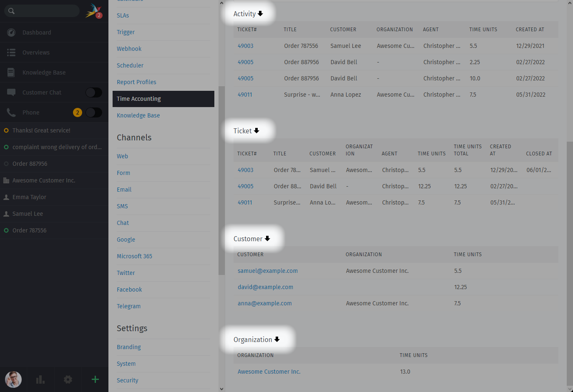Viewport: 573px width, 392px height.
Task: Click the settings menu scrollbar
Action: coord(221,181)
